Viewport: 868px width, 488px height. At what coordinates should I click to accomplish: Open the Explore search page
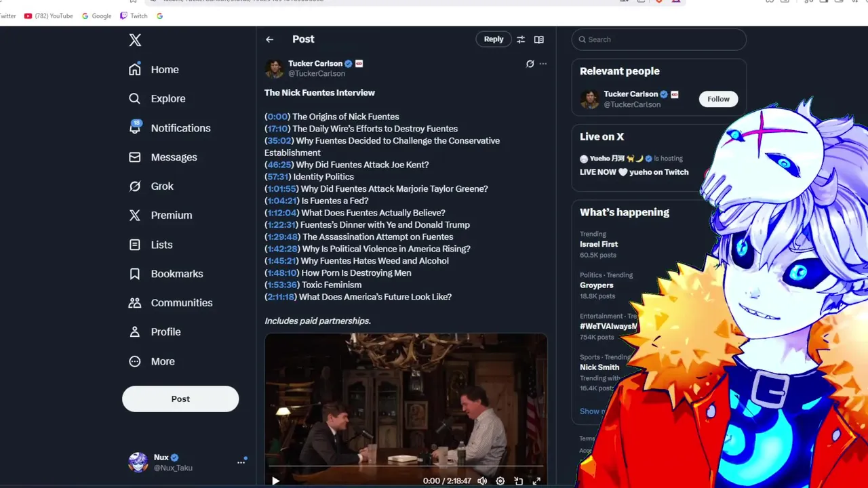coord(157,99)
